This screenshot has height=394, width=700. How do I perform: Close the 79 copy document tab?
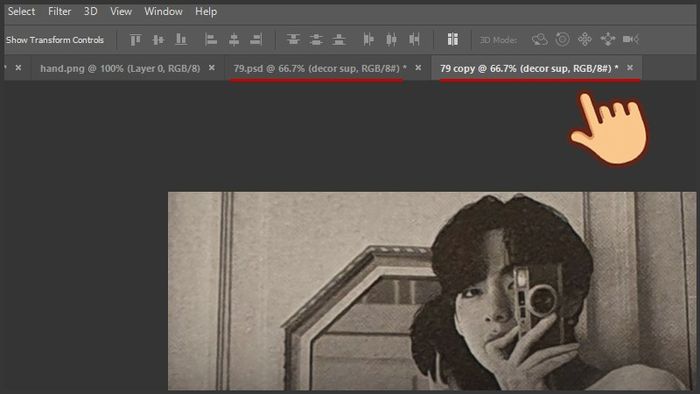[630, 67]
